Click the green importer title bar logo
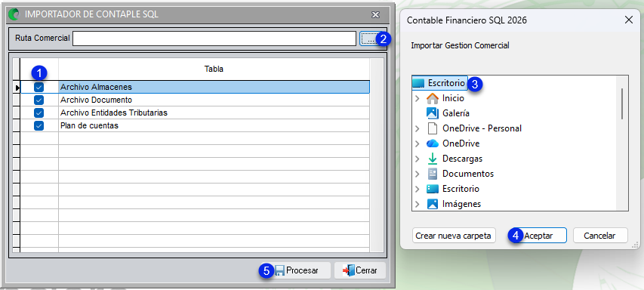Image resolution: width=644 pixels, height=290 pixels. [x=14, y=14]
